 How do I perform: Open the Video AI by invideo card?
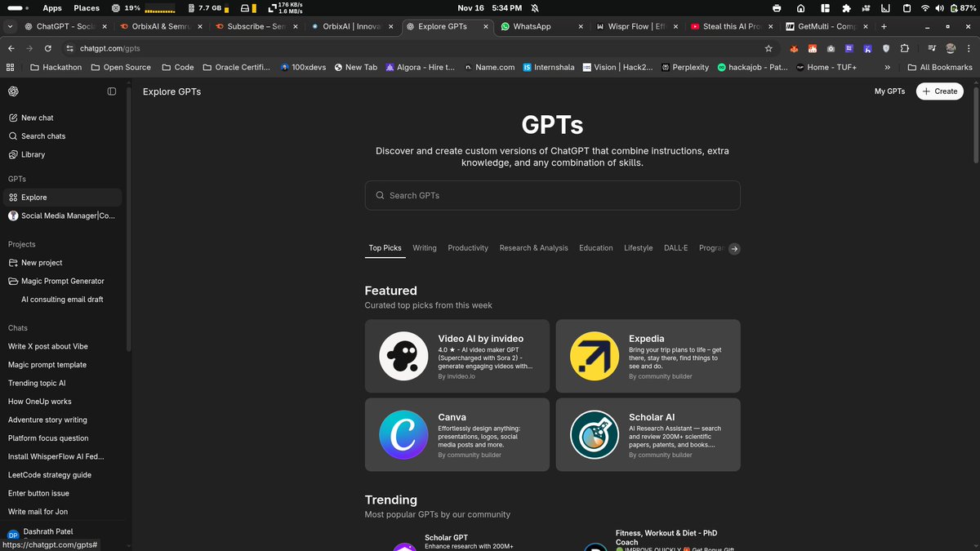click(x=457, y=356)
